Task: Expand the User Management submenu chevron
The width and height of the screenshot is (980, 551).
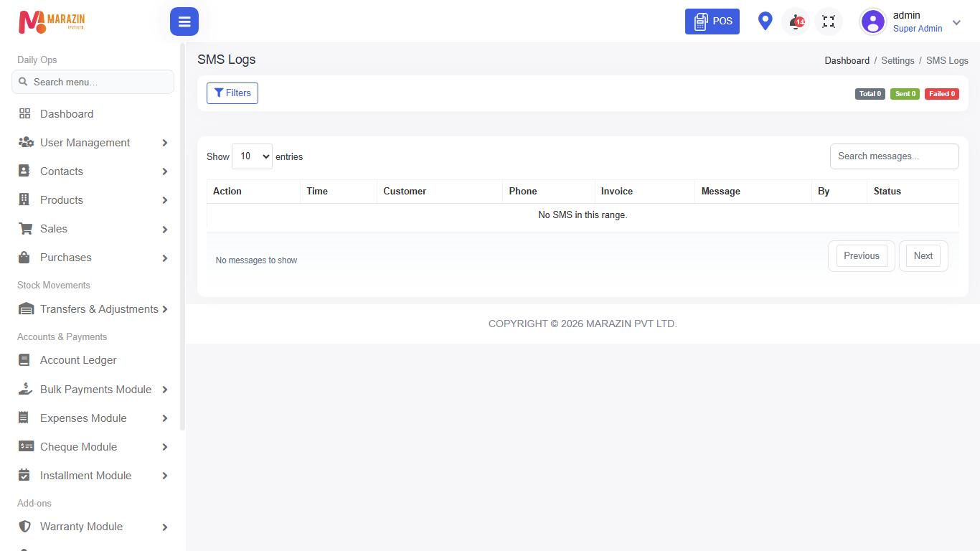Action: click(165, 143)
